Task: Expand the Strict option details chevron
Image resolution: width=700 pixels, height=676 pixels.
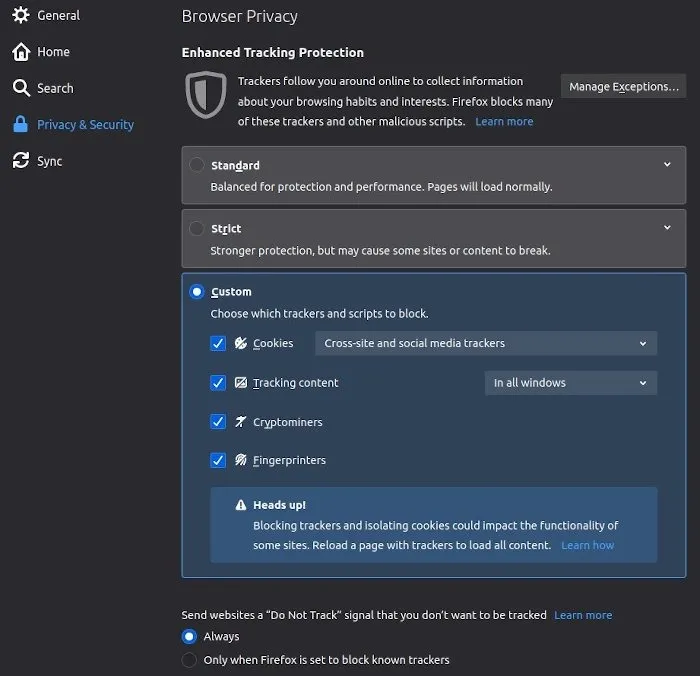Action: coord(667,228)
